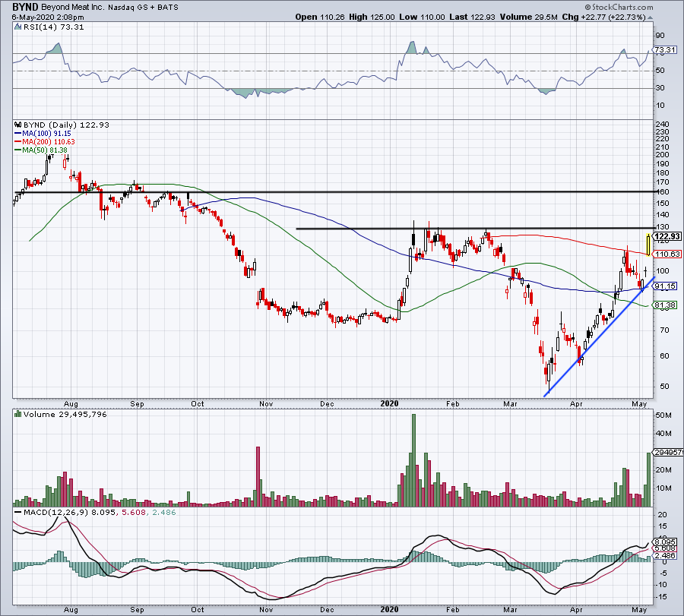Click the volume value tag on right of volume panel
Screen dimensions: 684x616
click(x=669, y=452)
